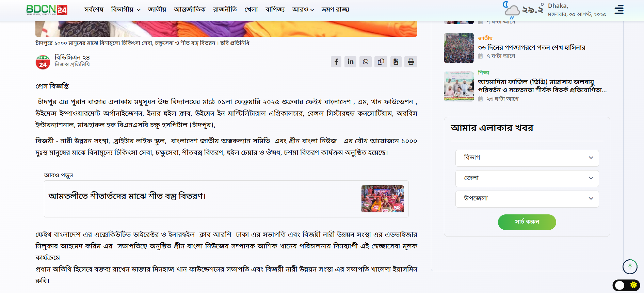Open the রাজনীতি menu item

coord(225,10)
